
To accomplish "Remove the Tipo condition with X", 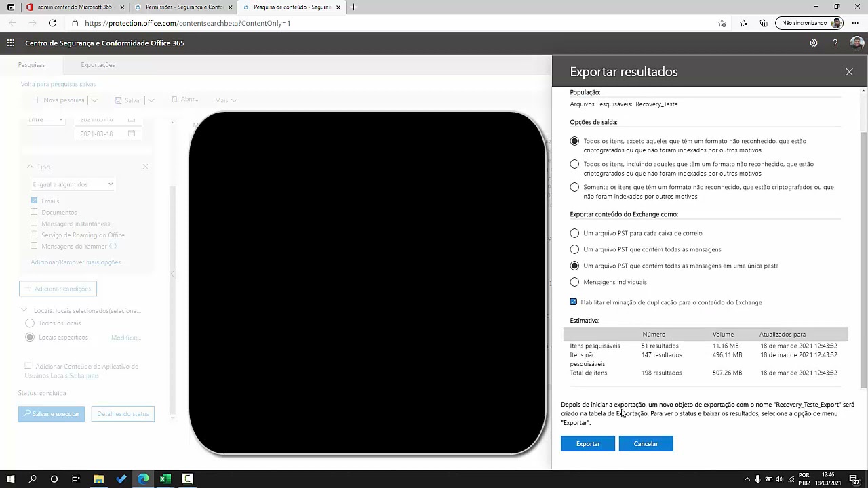I will [145, 167].
